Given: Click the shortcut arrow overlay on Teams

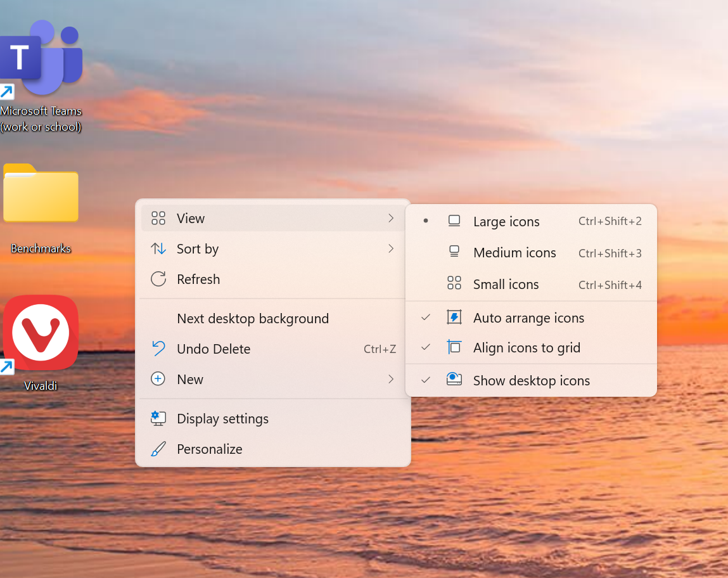Looking at the screenshot, I should [x=7, y=92].
